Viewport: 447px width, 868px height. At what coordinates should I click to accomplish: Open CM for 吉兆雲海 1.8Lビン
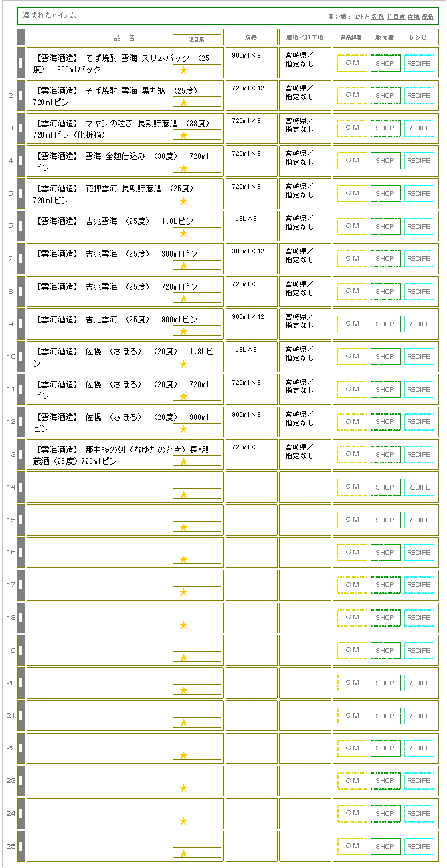click(x=352, y=226)
